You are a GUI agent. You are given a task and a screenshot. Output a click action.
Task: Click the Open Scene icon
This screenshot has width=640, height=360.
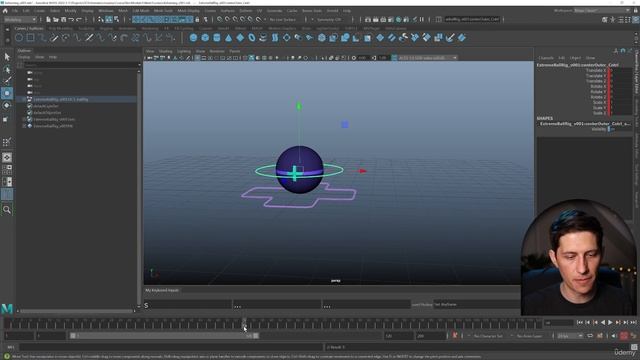[56, 19]
